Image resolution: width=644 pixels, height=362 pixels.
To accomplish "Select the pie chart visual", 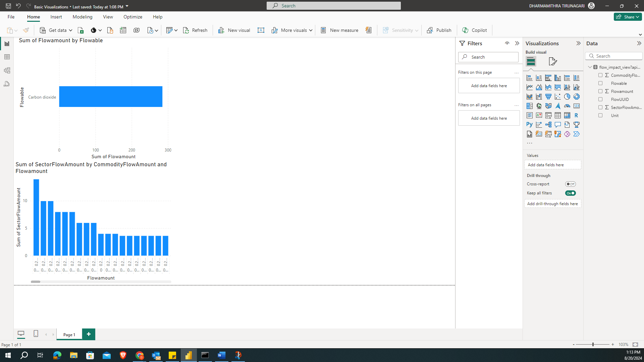I will [567, 96].
